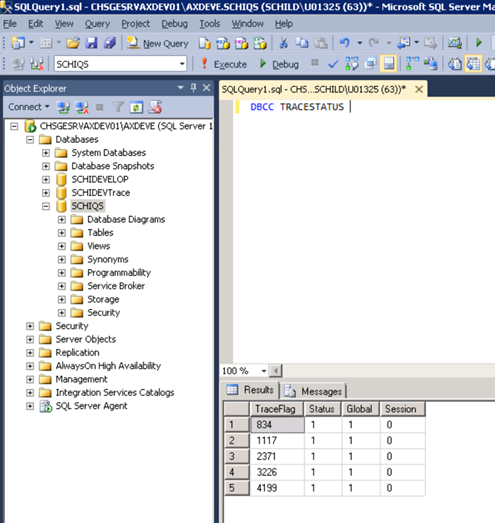Toggle the highlighted Results to Grid icon
Image resolution: width=495 pixels, height=523 pixels.
click(473, 63)
